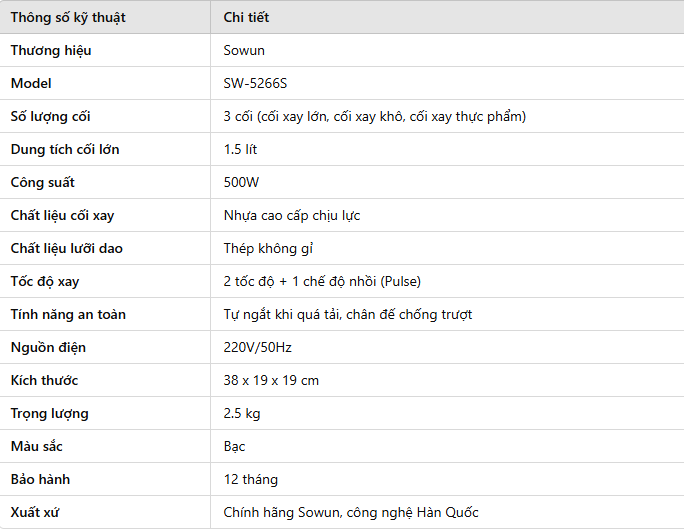
Task: Select the '500W' power value
Action: [x=241, y=182]
